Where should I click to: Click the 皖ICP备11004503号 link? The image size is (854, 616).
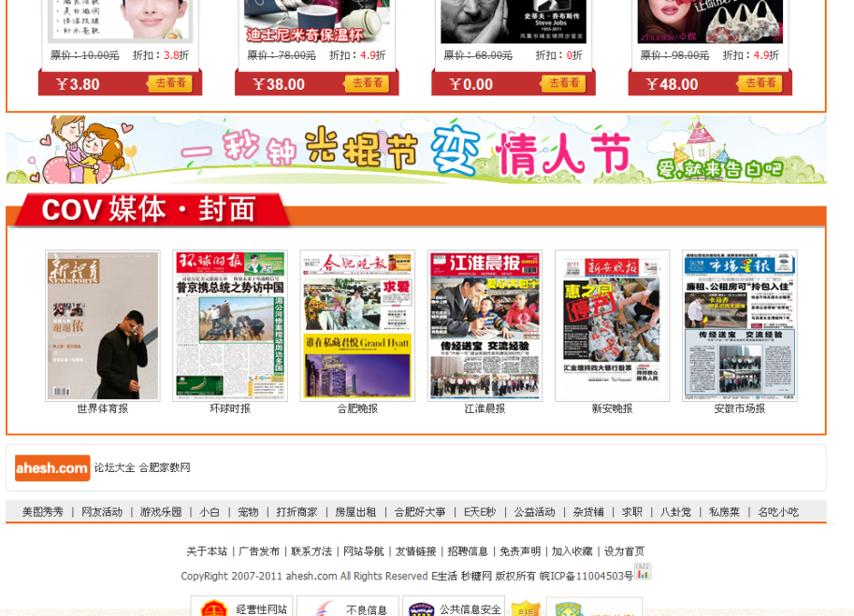click(586, 577)
